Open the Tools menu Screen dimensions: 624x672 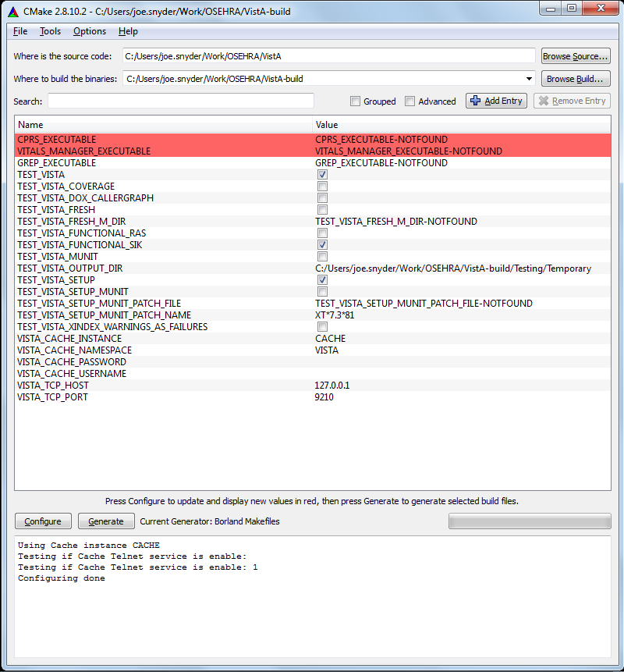[50, 31]
